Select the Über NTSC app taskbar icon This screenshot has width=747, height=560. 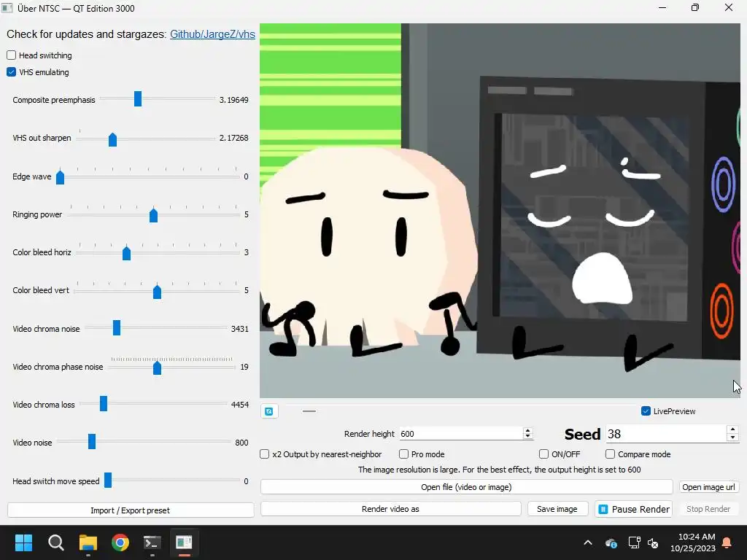[184, 542]
